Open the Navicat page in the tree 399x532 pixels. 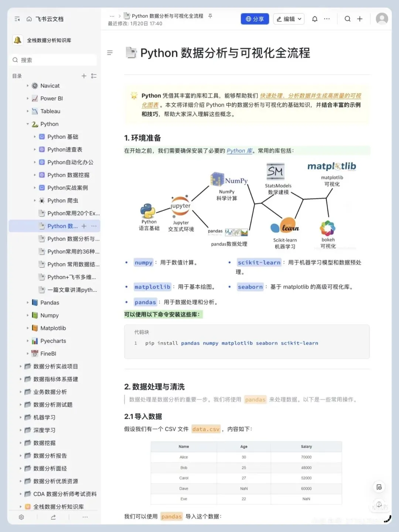(x=50, y=86)
